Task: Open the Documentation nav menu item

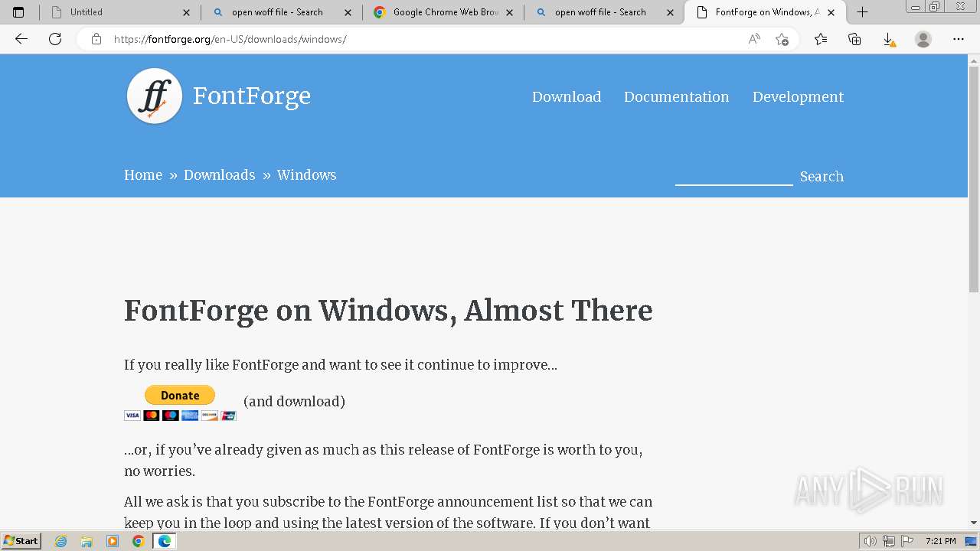Action: coord(676,96)
